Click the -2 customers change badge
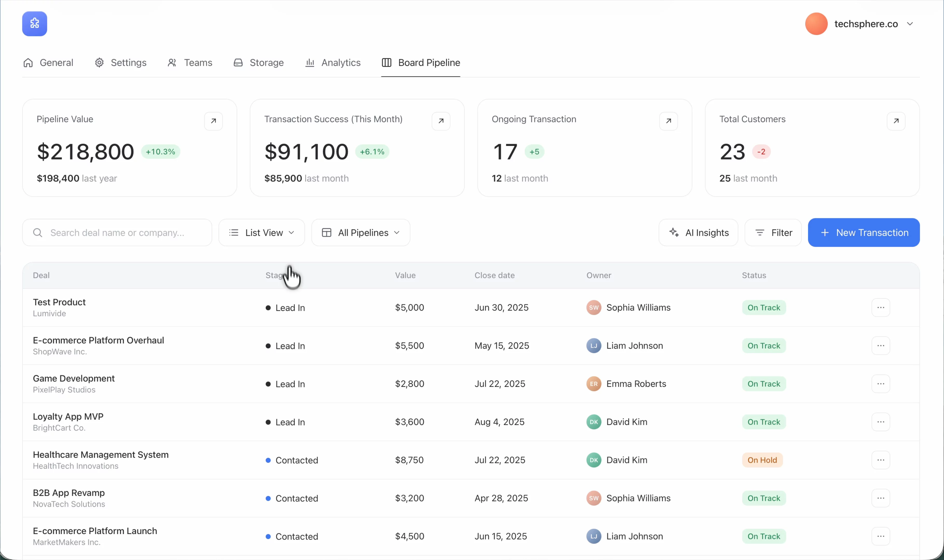 click(x=761, y=152)
